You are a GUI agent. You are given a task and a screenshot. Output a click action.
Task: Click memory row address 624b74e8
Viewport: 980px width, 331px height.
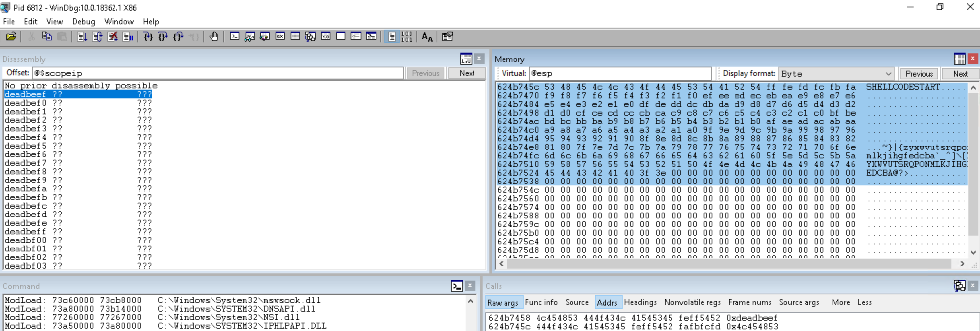coord(518,147)
